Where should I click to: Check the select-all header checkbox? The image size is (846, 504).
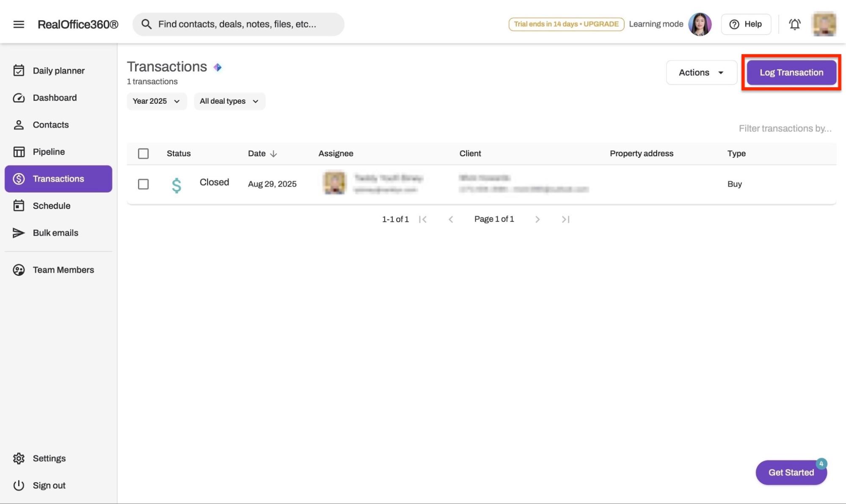[143, 154]
